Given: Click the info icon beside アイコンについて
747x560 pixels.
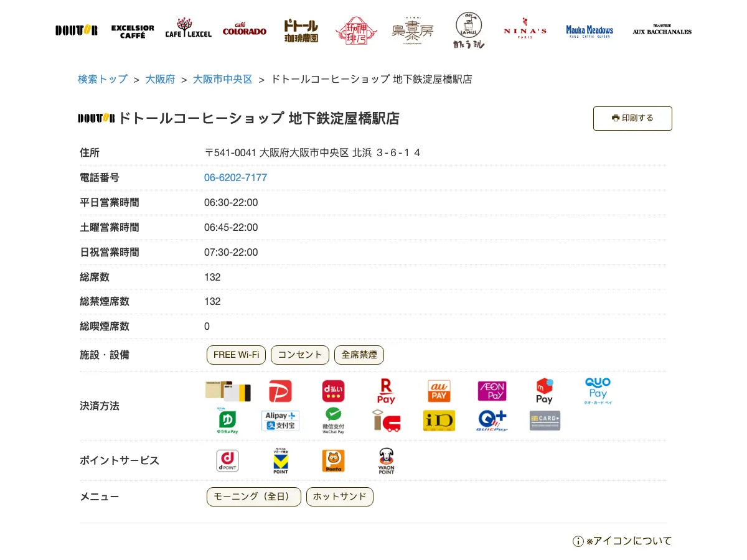Looking at the screenshot, I should click(x=578, y=541).
